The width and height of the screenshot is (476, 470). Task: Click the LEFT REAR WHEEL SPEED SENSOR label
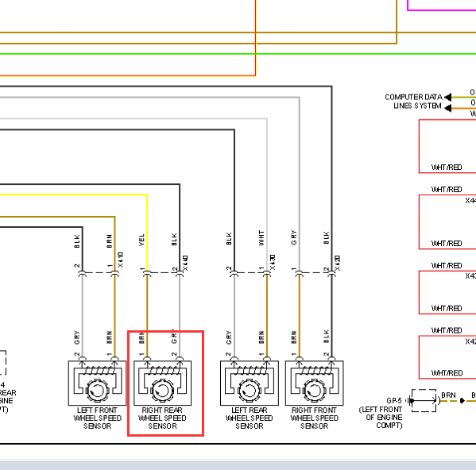[x=250, y=418]
